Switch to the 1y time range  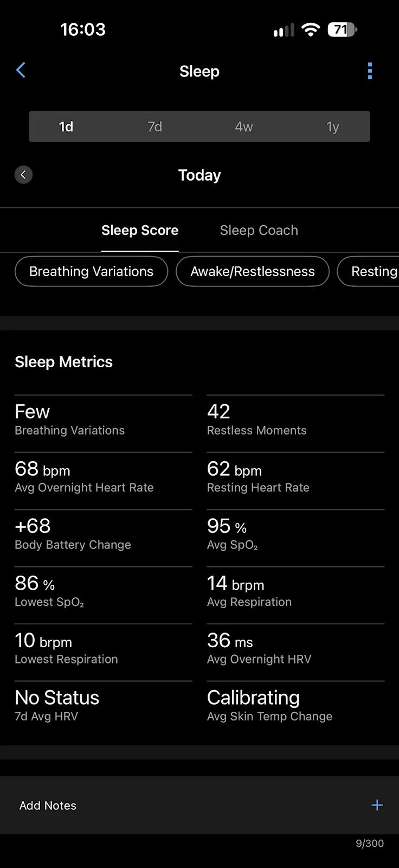click(x=332, y=126)
